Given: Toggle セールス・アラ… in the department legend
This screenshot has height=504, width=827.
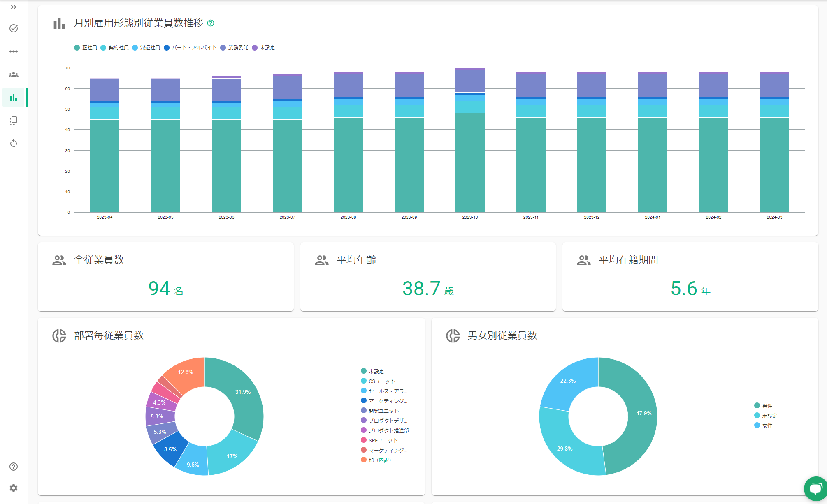Looking at the screenshot, I should click(384, 391).
